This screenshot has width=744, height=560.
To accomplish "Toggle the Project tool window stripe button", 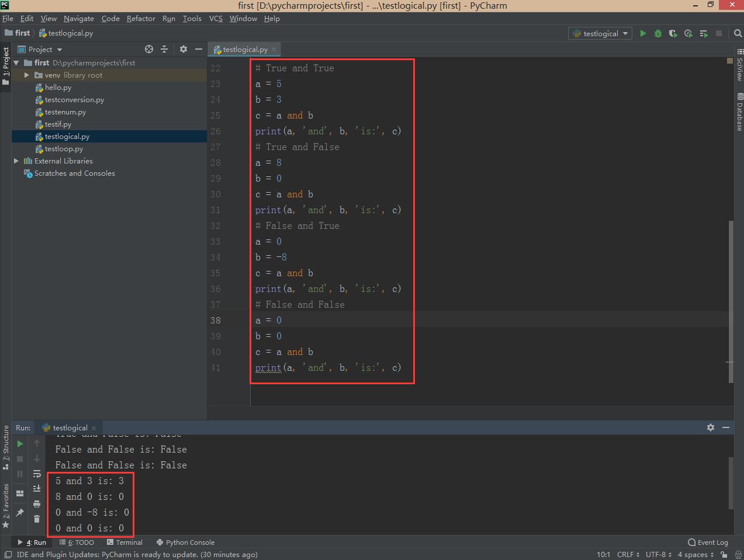I will tap(6, 66).
